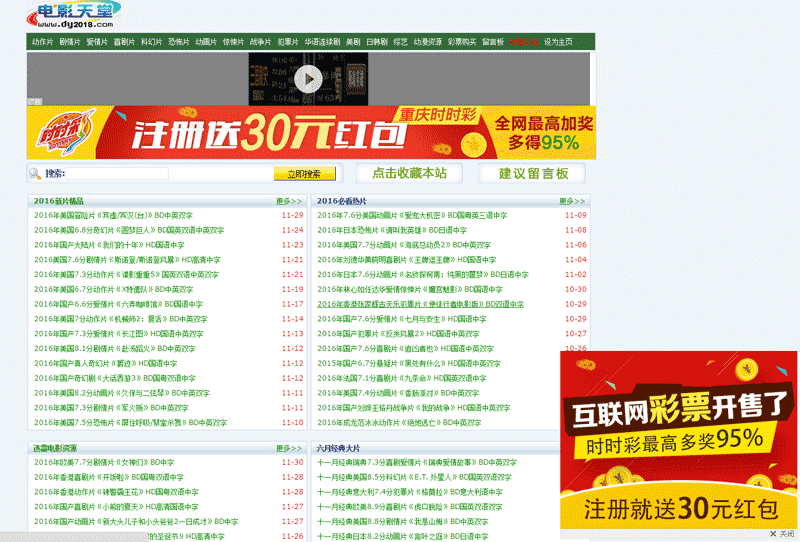Open the 综艺 nav item
This screenshot has height=542, width=800.
[x=401, y=42]
